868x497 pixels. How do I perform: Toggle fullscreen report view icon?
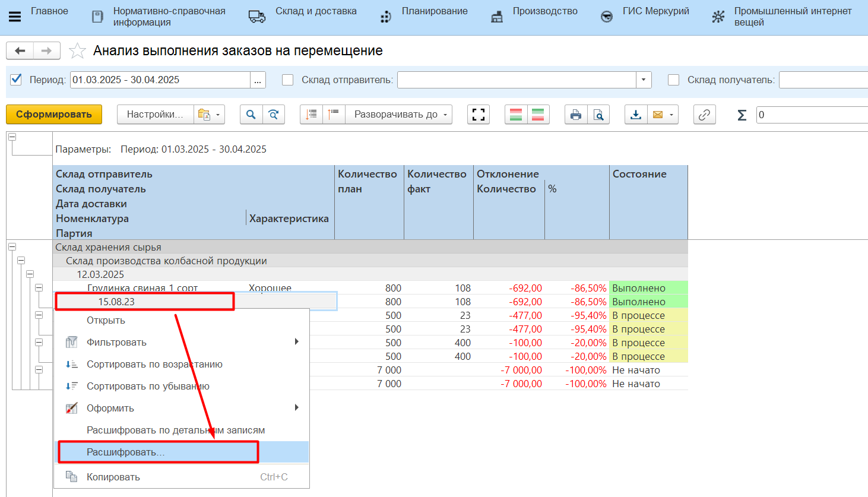479,115
